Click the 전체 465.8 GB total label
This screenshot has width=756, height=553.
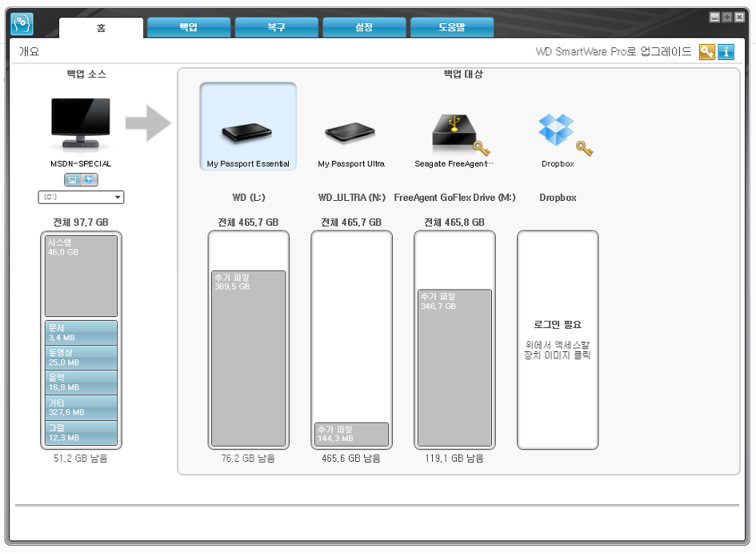pyautogui.click(x=454, y=222)
